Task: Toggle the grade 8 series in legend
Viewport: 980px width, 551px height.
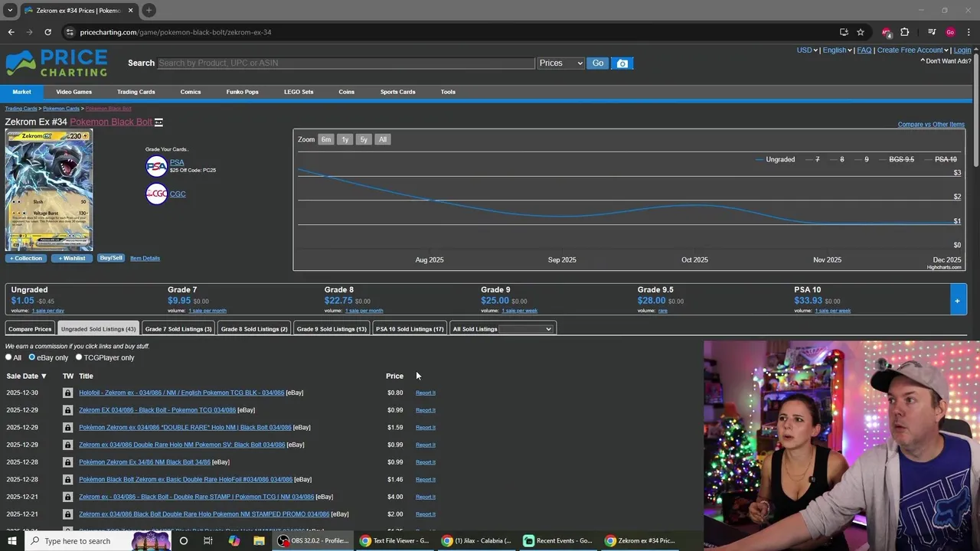Action: coord(836,159)
